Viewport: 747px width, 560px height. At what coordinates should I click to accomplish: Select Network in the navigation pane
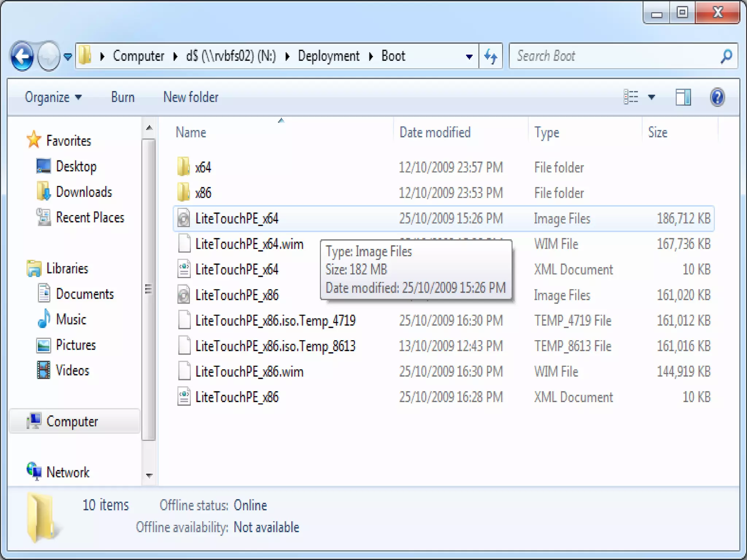[x=68, y=472]
